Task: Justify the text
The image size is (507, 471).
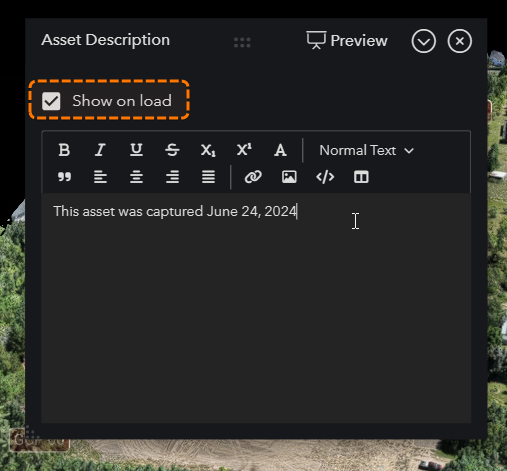Action: pos(208,177)
